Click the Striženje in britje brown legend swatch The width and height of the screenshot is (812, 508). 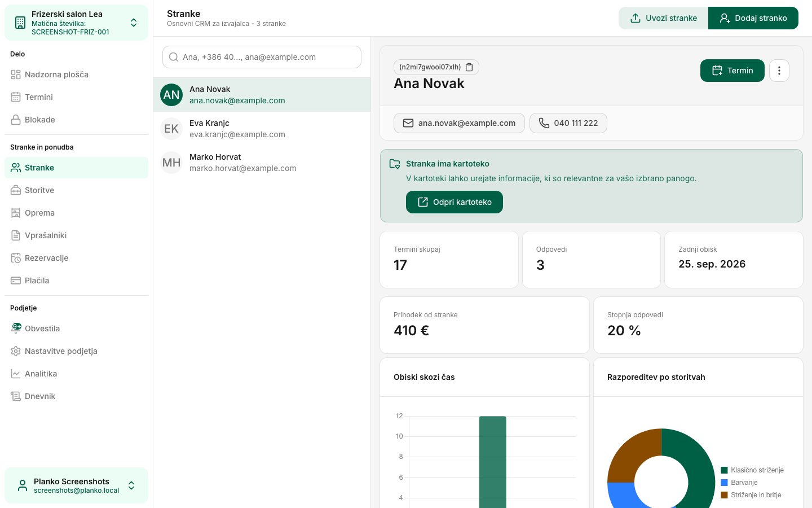725,495
